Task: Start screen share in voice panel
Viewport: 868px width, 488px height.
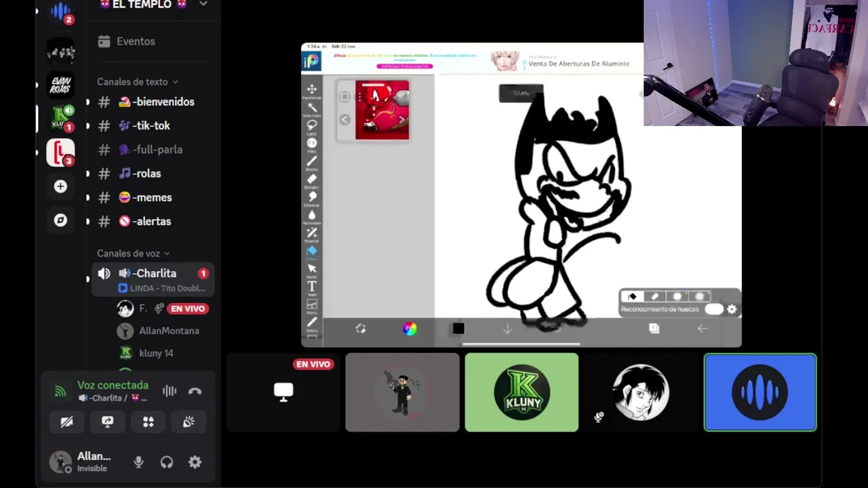Action: (x=107, y=422)
